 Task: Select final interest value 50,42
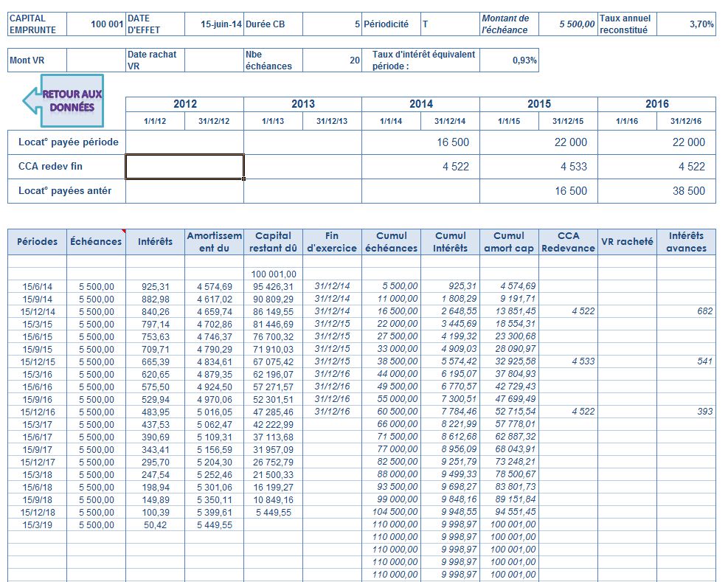click(155, 525)
